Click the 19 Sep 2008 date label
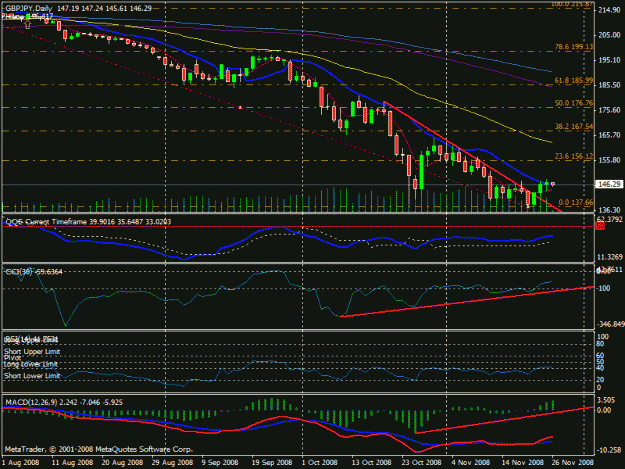Viewport: 625px width, 469px height. pyautogui.click(x=272, y=463)
